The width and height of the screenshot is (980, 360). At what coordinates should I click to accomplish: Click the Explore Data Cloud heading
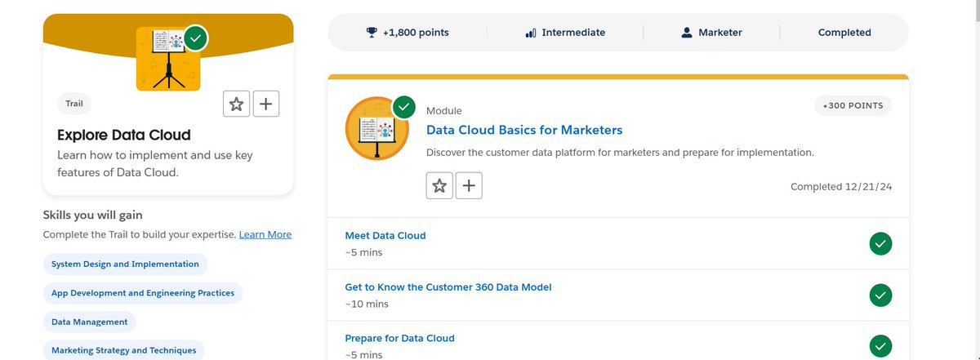click(x=124, y=135)
